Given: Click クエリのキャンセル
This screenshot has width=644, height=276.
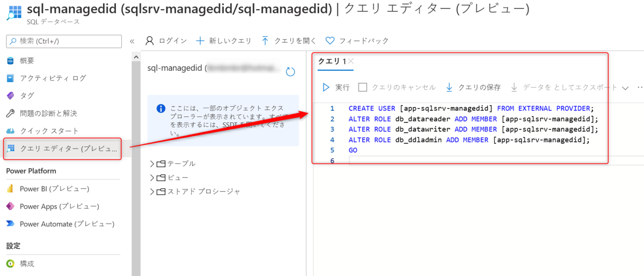Looking at the screenshot, I should [x=397, y=87].
